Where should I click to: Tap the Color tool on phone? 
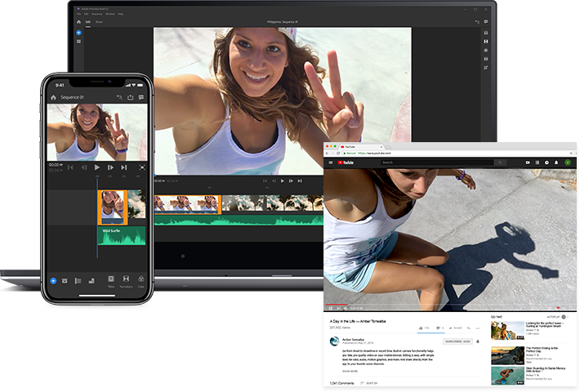(x=141, y=282)
